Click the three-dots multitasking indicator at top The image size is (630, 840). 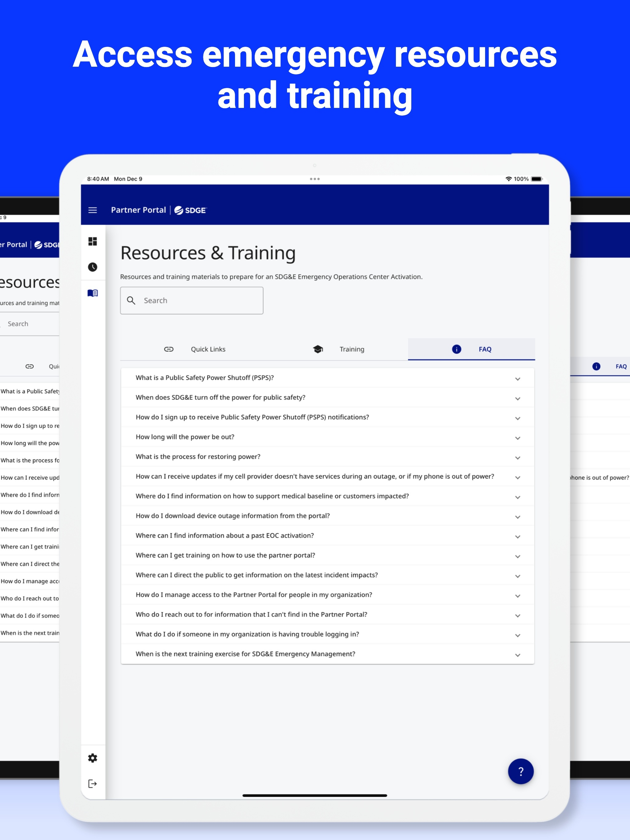(314, 179)
